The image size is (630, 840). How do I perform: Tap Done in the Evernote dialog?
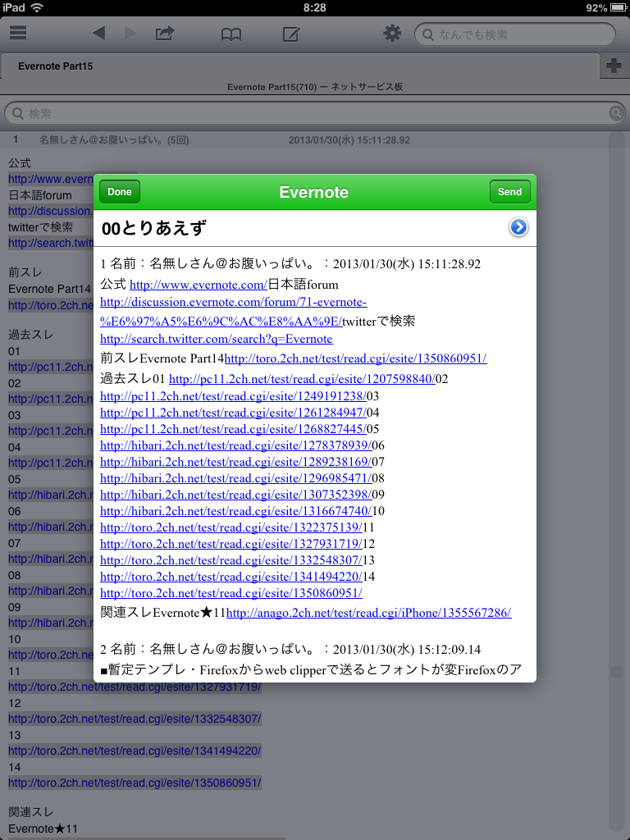(120, 192)
